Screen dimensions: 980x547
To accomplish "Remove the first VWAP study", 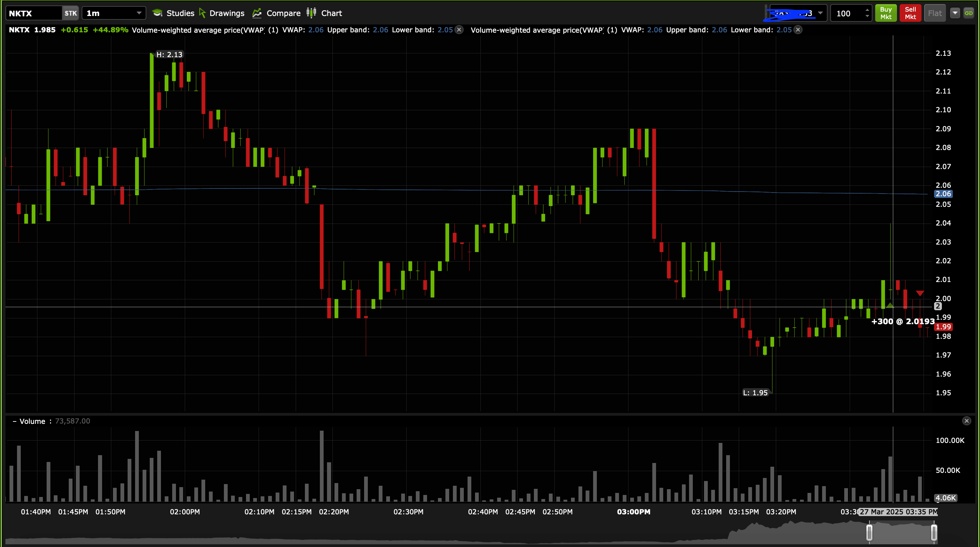I will pos(459,30).
